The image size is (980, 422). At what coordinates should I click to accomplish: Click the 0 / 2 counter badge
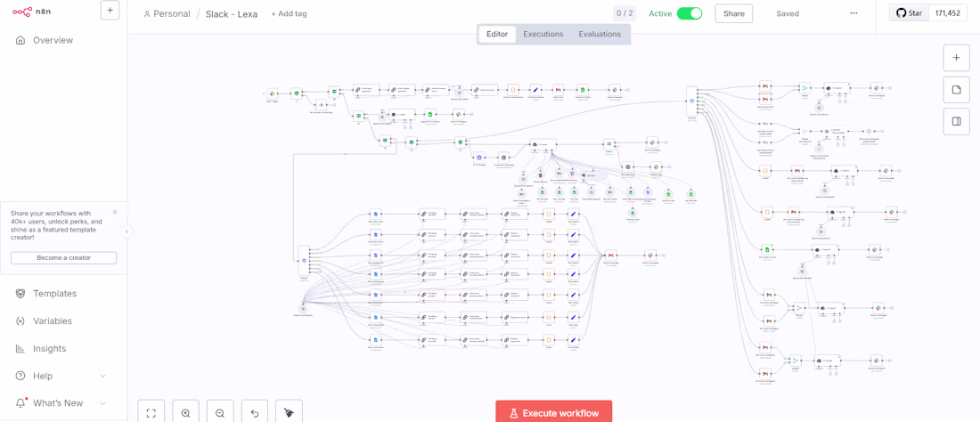point(625,13)
